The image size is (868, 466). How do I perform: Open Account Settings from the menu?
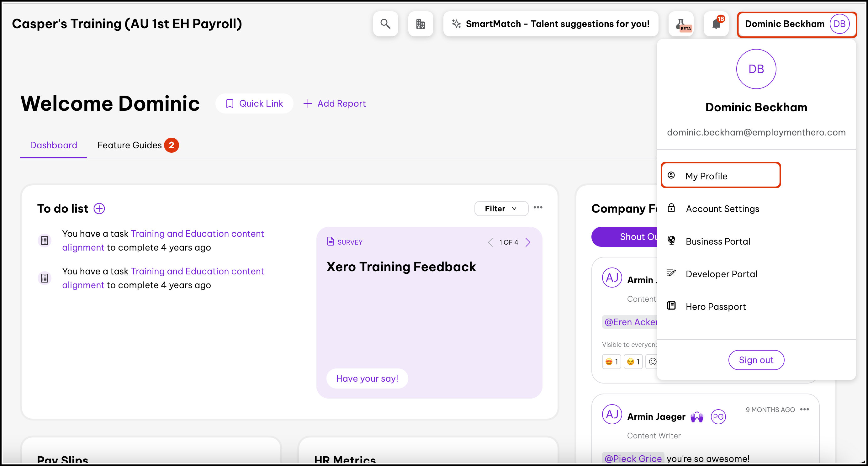[x=722, y=209]
